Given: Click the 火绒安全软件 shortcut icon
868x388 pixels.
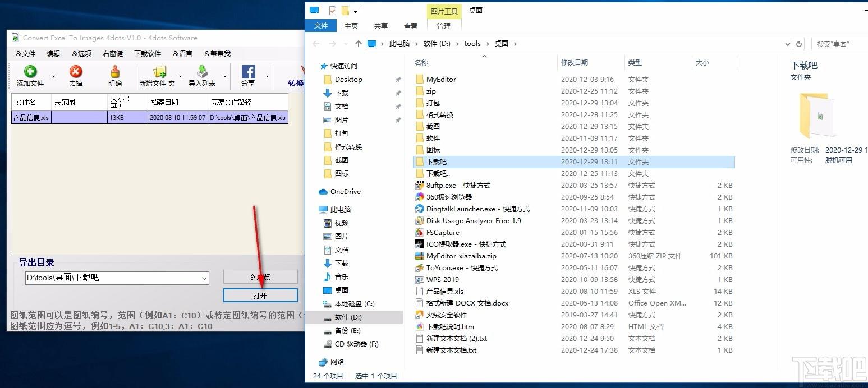Looking at the screenshot, I should (419, 315).
